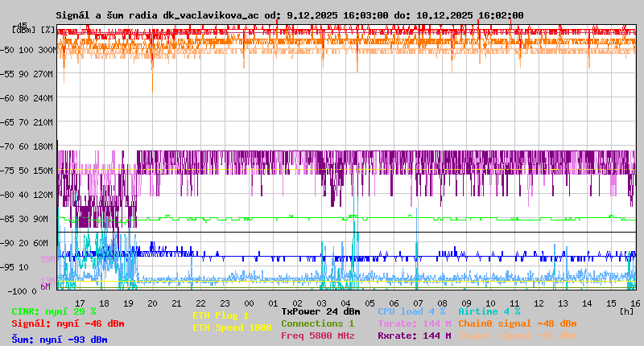Select the '180M' y-axis value
This screenshot has height=346, width=644.
(45, 146)
